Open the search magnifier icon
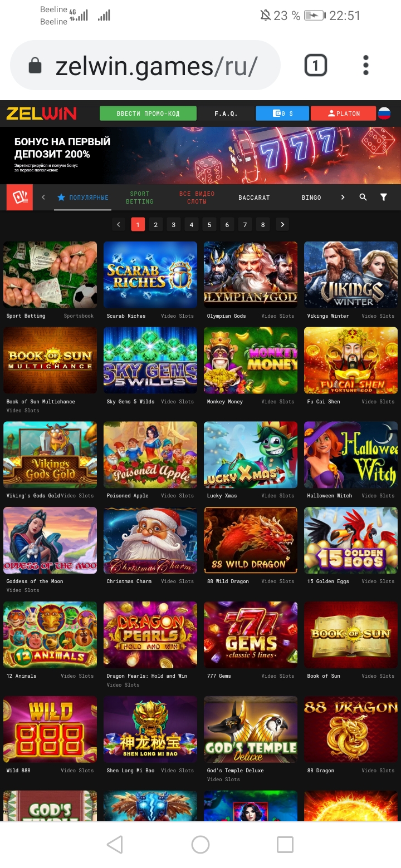401x868 pixels. (363, 198)
